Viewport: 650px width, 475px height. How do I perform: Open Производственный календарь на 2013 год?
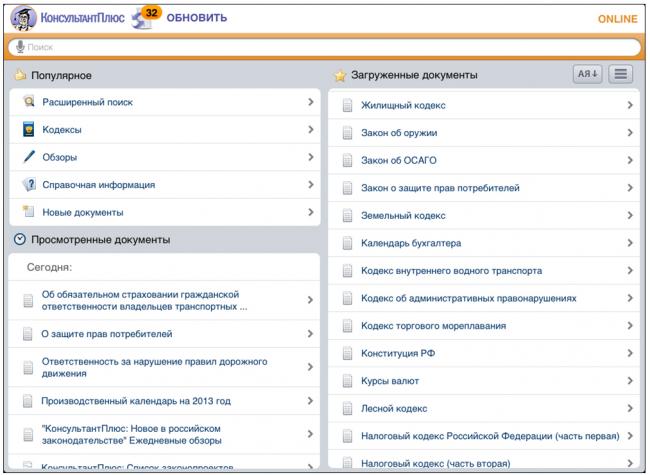point(136,401)
